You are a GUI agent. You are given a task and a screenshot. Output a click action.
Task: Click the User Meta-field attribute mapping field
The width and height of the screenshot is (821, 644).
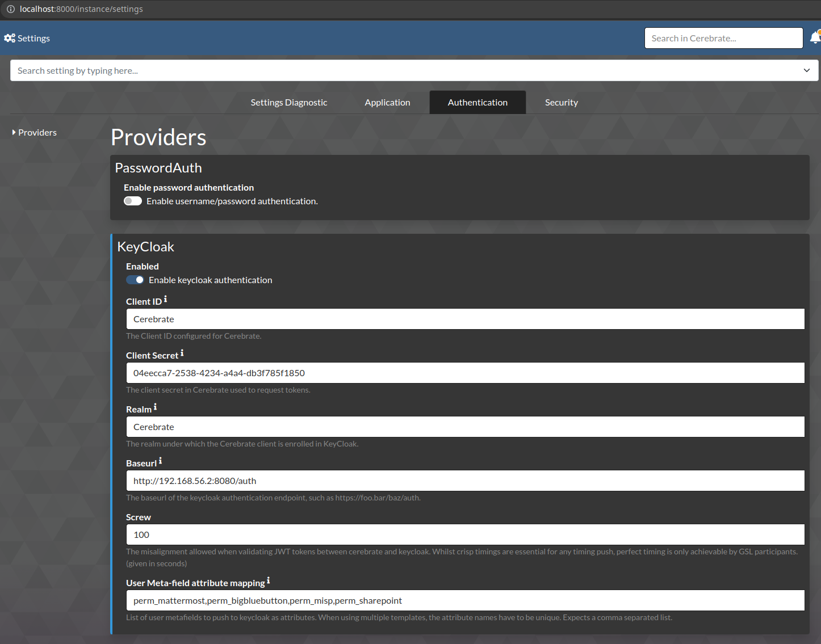[x=465, y=600]
